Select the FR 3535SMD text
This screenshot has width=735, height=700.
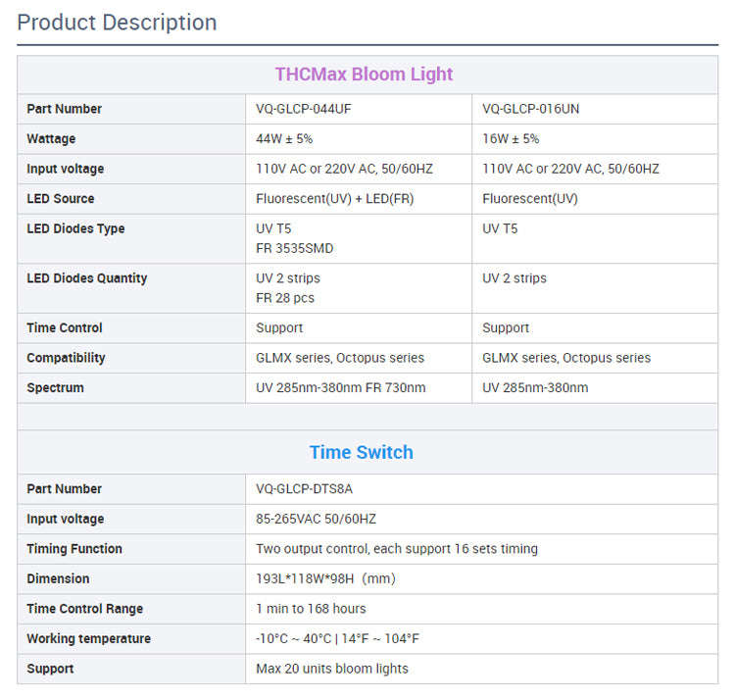click(x=294, y=248)
